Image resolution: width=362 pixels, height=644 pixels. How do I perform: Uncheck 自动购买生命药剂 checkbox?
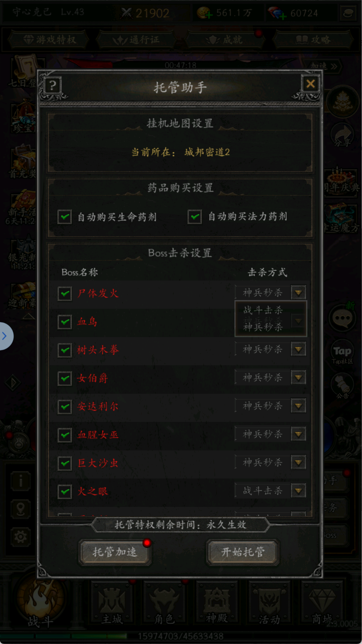pyautogui.click(x=65, y=217)
